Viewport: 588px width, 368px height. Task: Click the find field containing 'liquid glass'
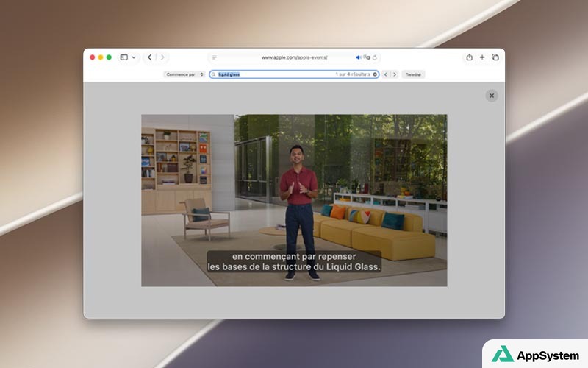pyautogui.click(x=295, y=74)
